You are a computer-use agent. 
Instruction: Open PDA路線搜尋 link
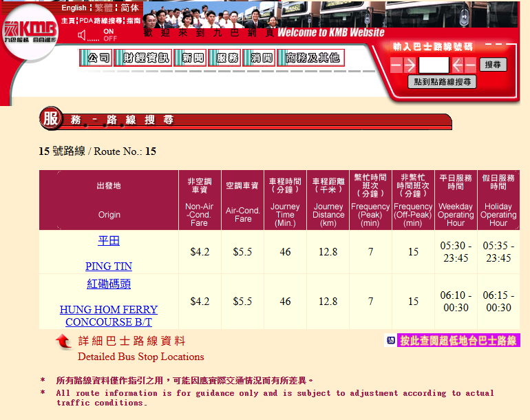coord(100,21)
